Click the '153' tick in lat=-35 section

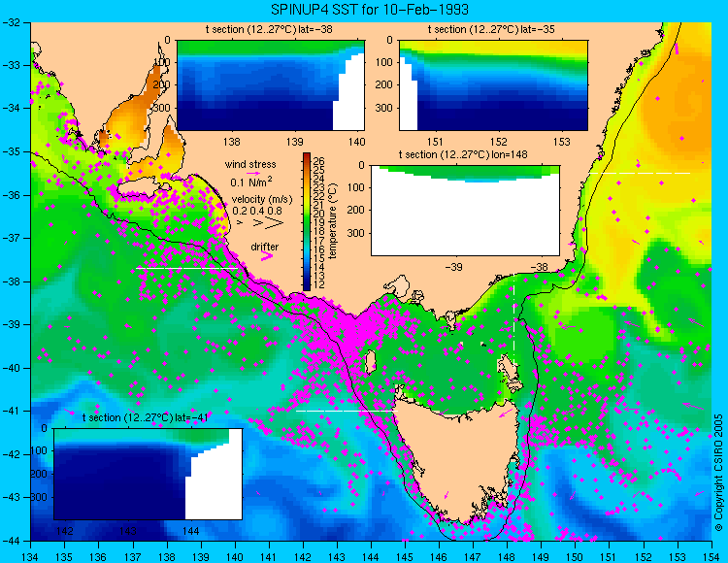click(562, 142)
